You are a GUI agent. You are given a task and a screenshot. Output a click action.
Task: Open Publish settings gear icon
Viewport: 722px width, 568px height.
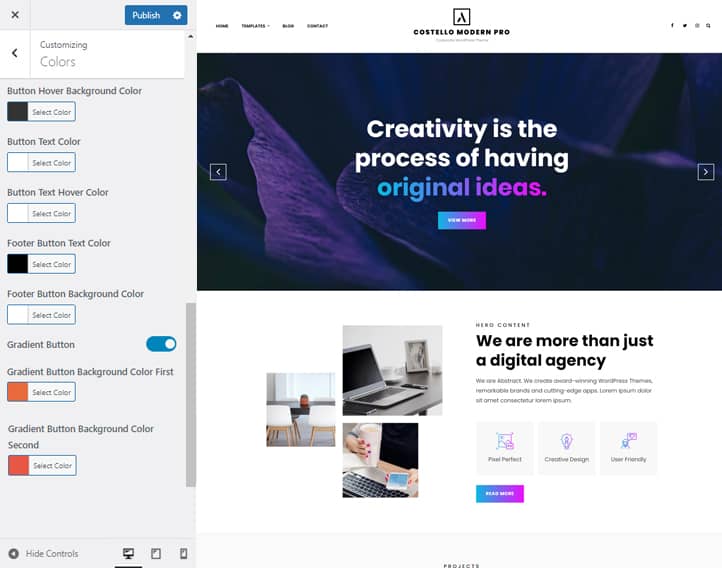pyautogui.click(x=177, y=15)
